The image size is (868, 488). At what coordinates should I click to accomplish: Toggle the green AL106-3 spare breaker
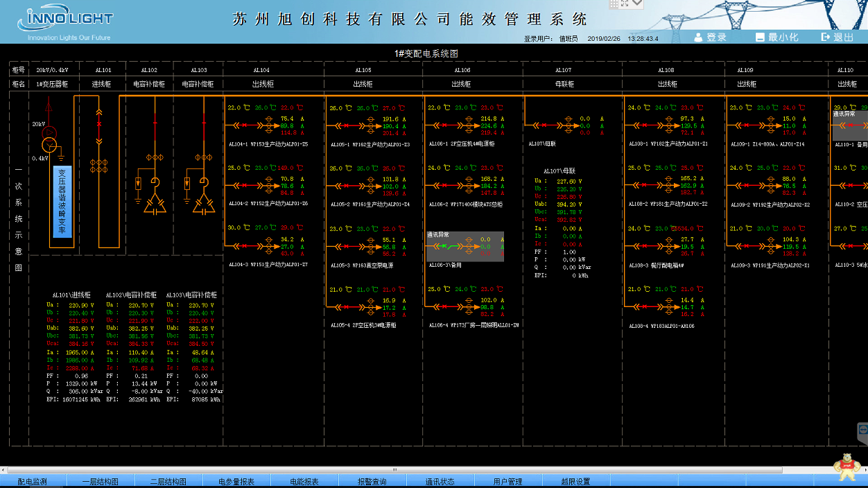(x=449, y=246)
